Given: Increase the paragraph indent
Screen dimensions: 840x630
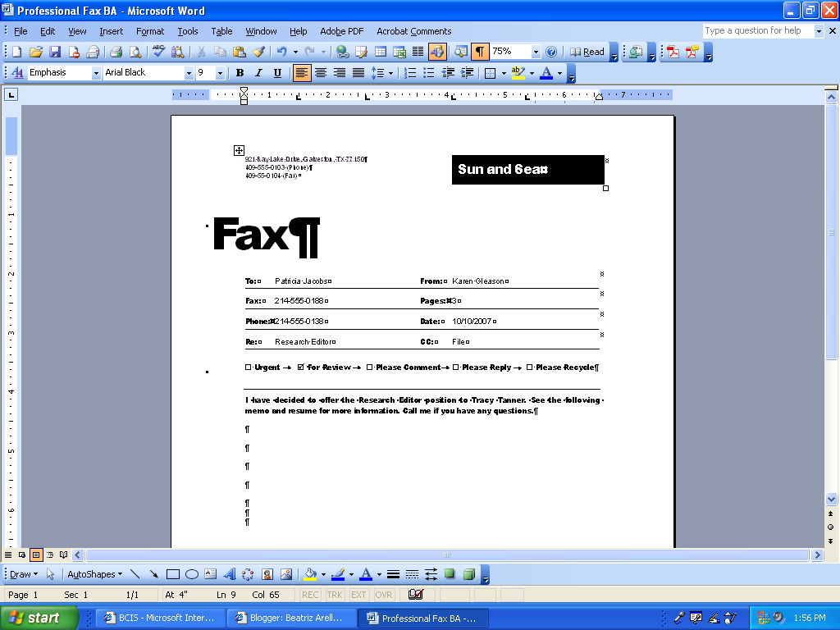Looking at the screenshot, I should [467, 73].
